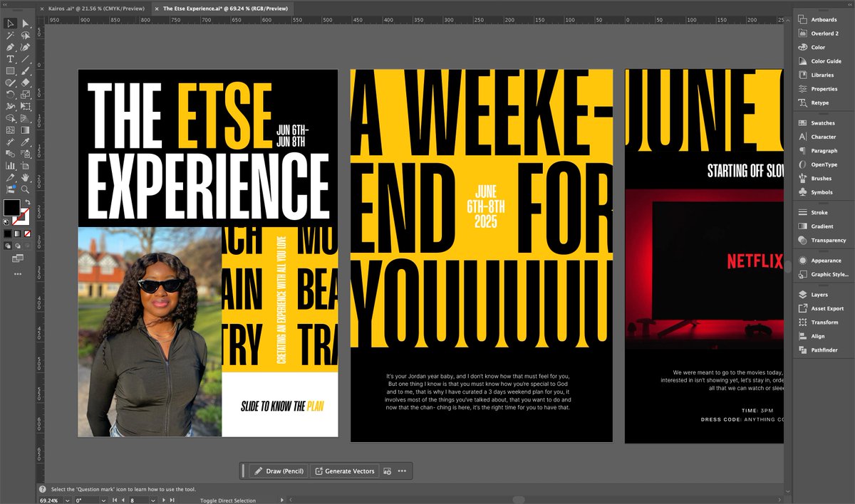855x504 pixels.
Task: Select the Magic Wand tool
Action: click(x=10, y=35)
